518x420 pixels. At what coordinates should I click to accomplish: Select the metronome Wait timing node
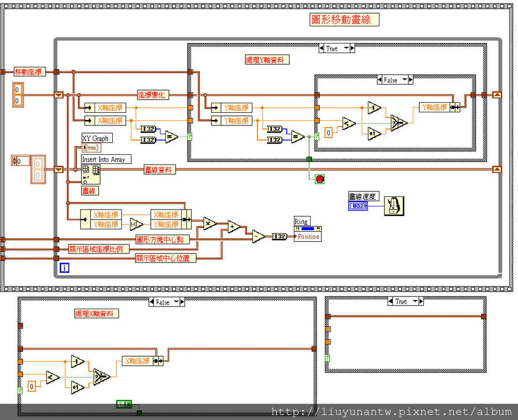point(394,206)
